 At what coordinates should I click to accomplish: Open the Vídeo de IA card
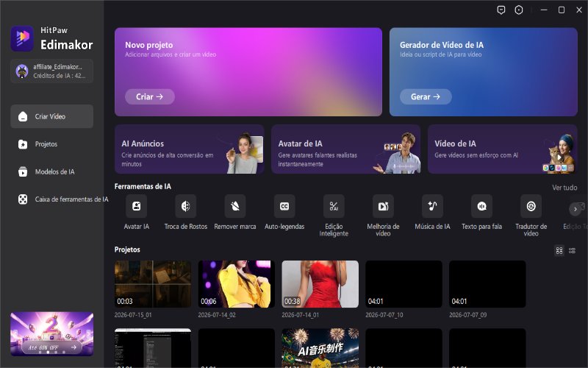pyautogui.click(x=503, y=149)
